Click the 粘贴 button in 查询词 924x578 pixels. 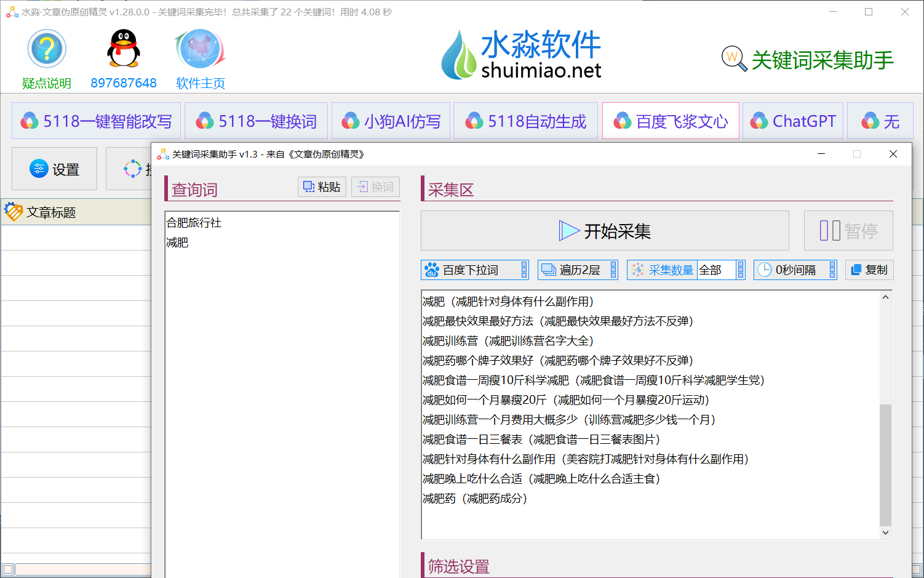tap(322, 187)
